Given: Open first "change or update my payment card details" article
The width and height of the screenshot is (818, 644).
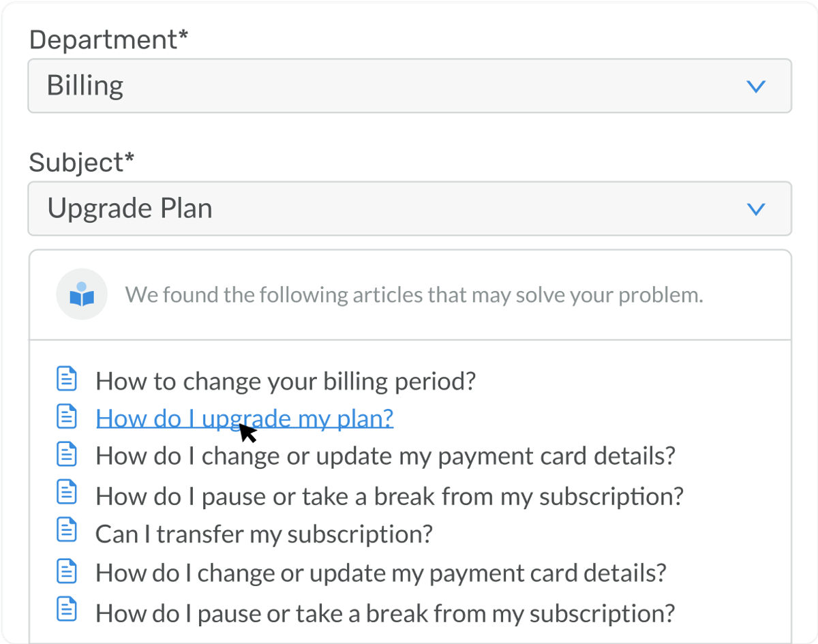Looking at the screenshot, I should [x=385, y=456].
